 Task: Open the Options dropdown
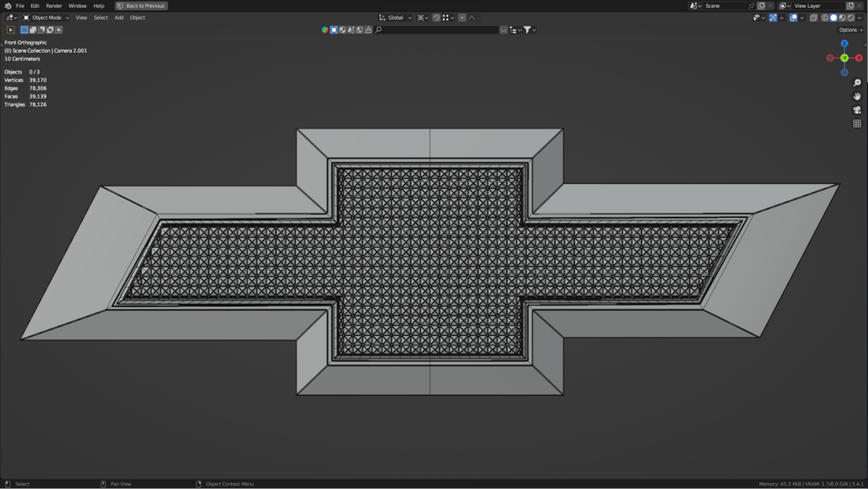click(850, 30)
